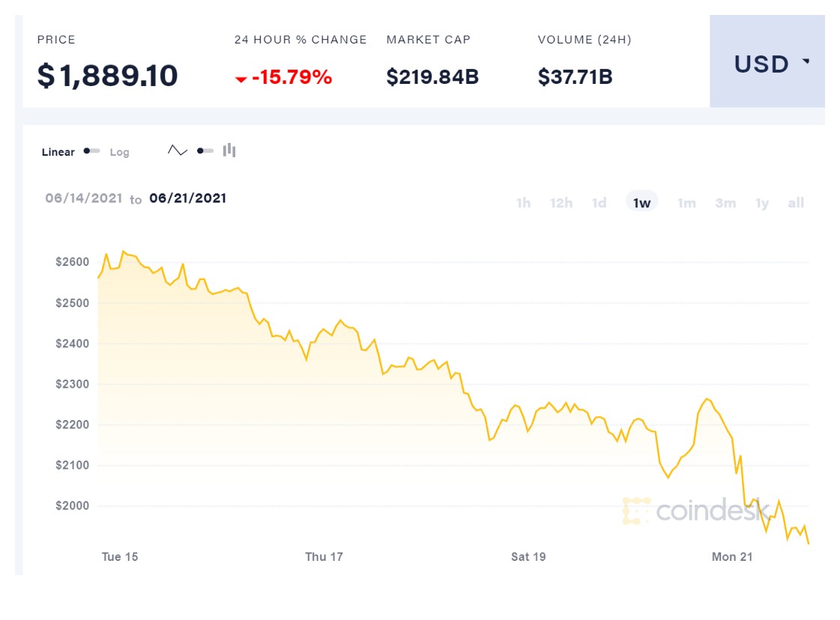Click the Linear scale label
Viewport: 840px width, 620px height.
coord(58,152)
